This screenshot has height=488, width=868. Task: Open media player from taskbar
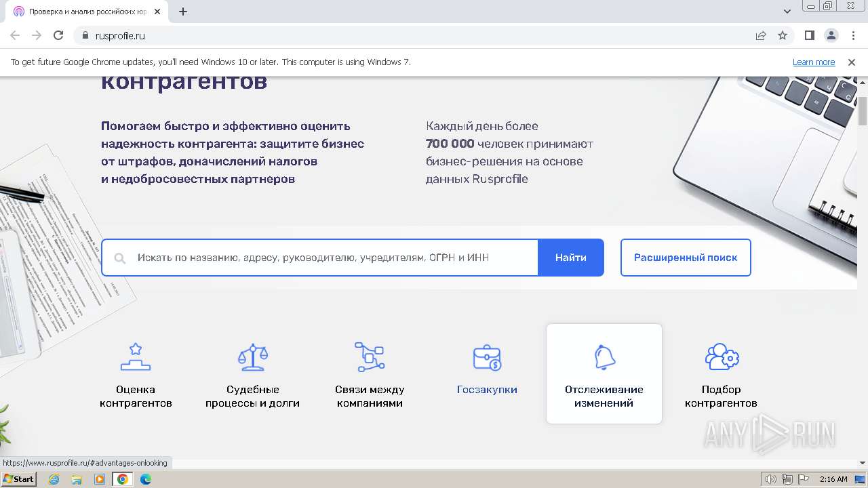[100, 479]
